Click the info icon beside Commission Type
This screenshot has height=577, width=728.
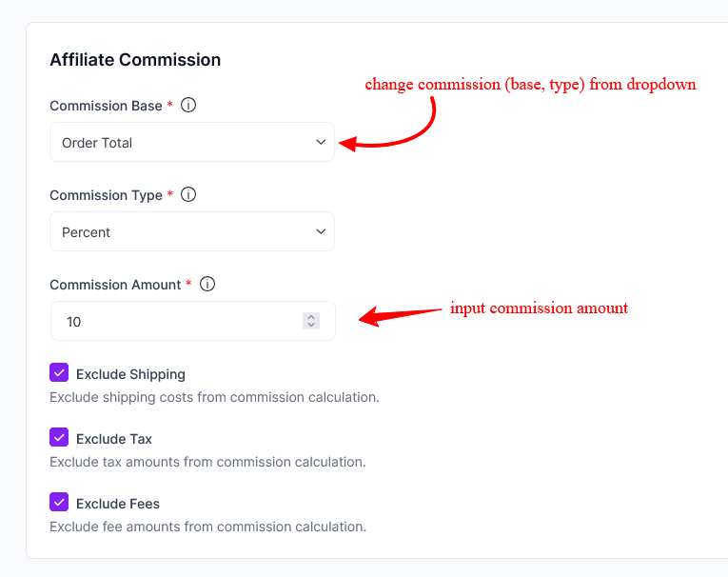(188, 195)
